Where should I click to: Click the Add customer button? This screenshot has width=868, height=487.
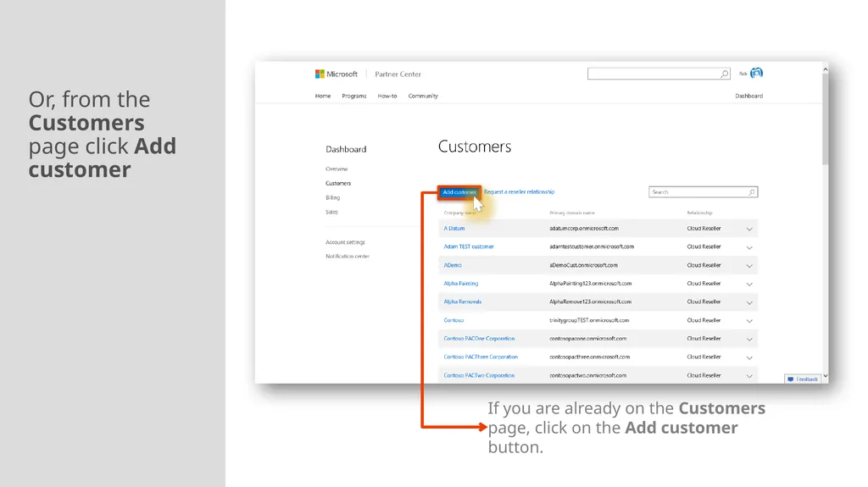459,192
